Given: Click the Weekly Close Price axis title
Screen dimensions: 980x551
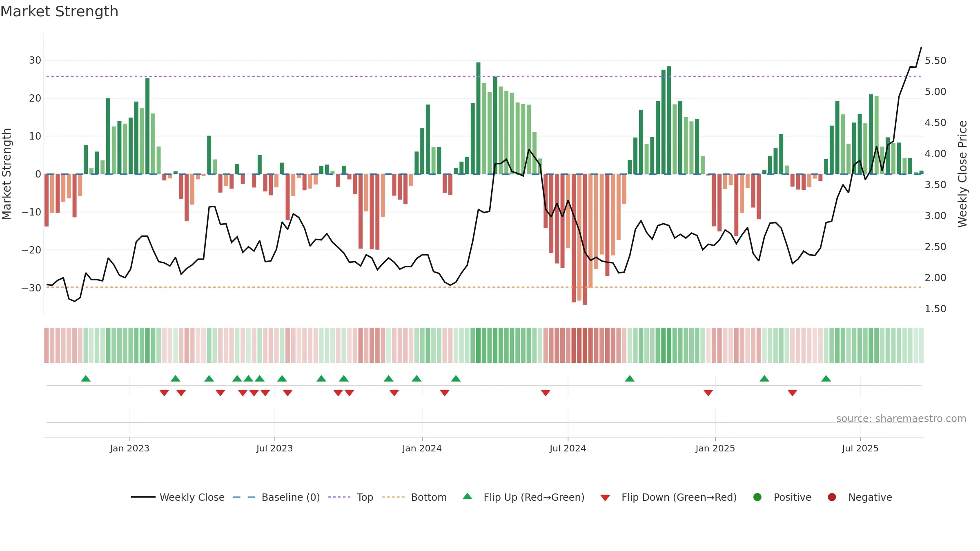Looking at the screenshot, I should [962, 174].
